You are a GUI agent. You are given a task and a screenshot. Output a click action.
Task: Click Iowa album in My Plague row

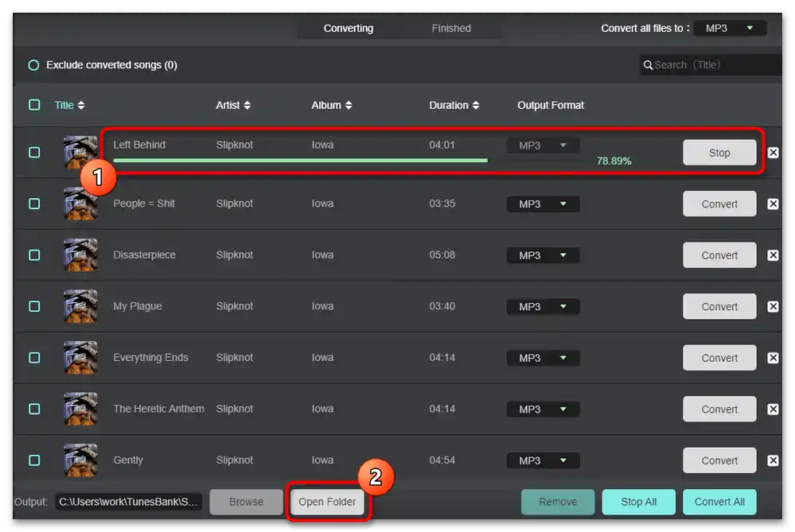click(x=322, y=306)
